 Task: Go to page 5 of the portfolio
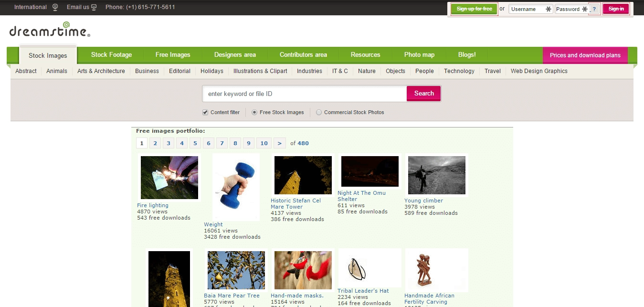click(195, 143)
